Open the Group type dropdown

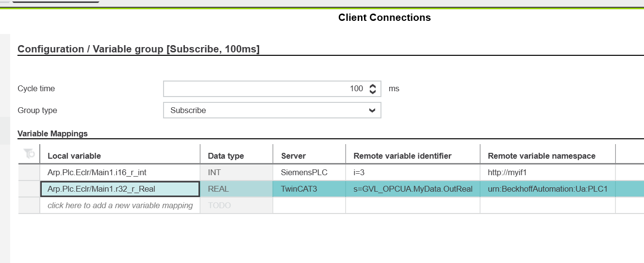coord(272,110)
